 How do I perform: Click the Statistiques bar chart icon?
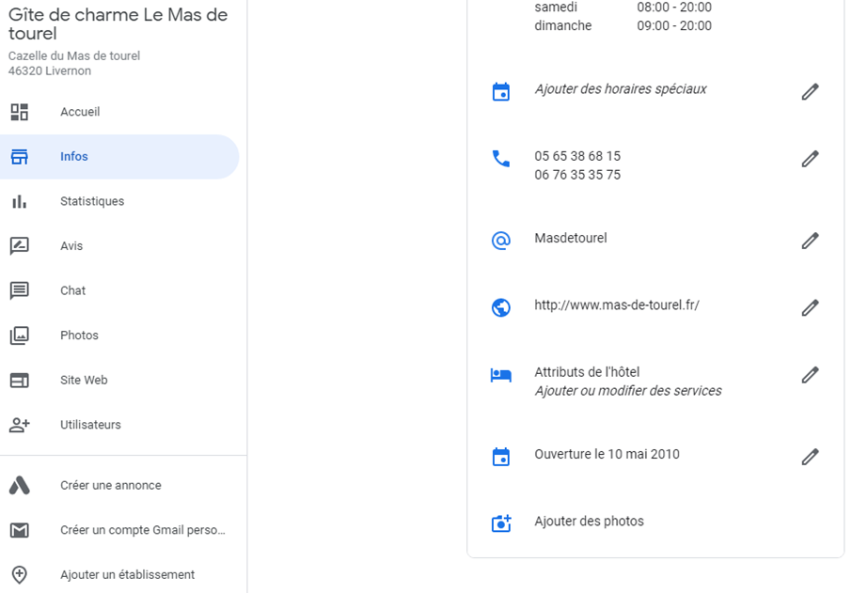pos(20,201)
